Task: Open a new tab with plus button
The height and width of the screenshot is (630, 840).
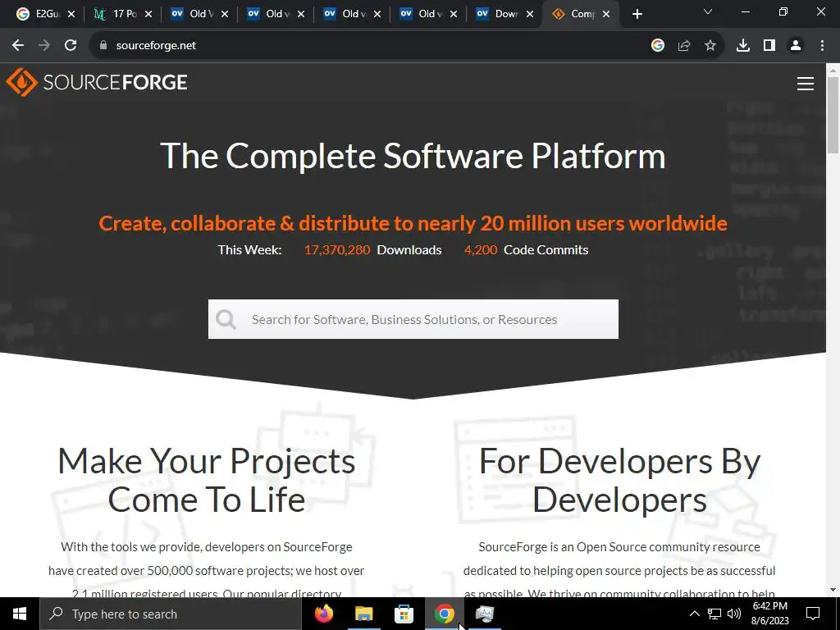Action: click(637, 14)
